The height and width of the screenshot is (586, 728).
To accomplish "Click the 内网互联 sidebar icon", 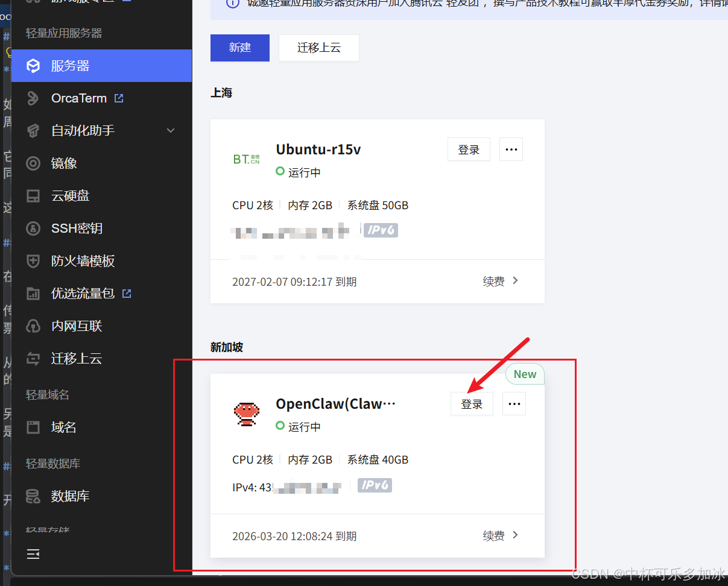I will [33, 326].
